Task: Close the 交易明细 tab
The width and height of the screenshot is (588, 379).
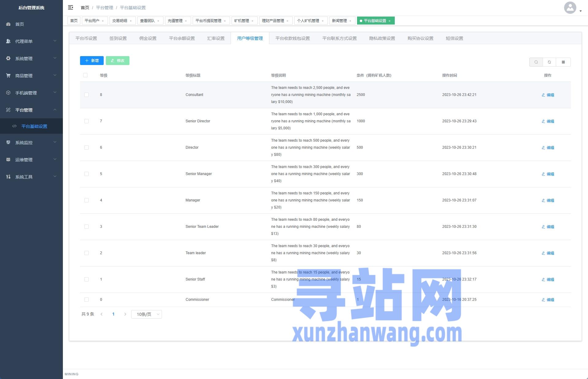Action: coord(131,21)
